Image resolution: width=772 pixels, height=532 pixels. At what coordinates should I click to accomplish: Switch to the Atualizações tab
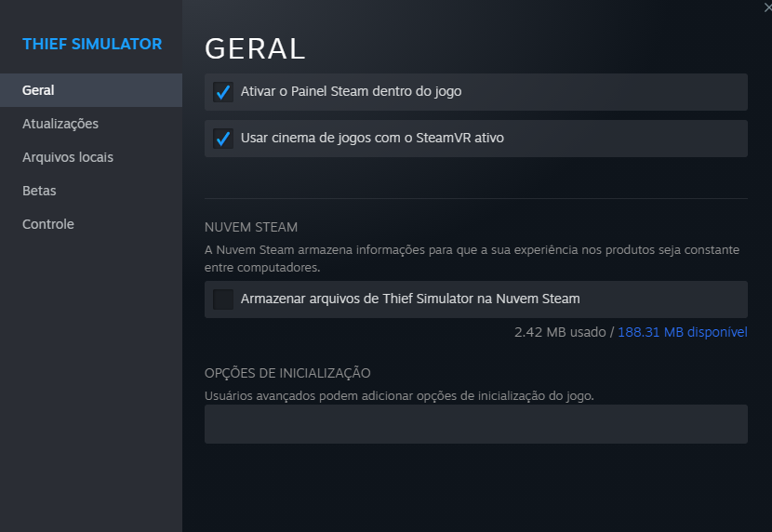[60, 124]
